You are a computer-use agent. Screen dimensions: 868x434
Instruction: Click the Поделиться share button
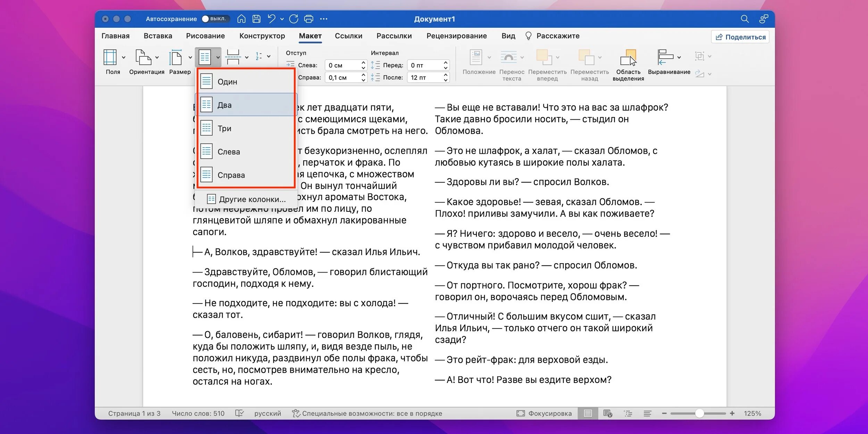point(740,37)
